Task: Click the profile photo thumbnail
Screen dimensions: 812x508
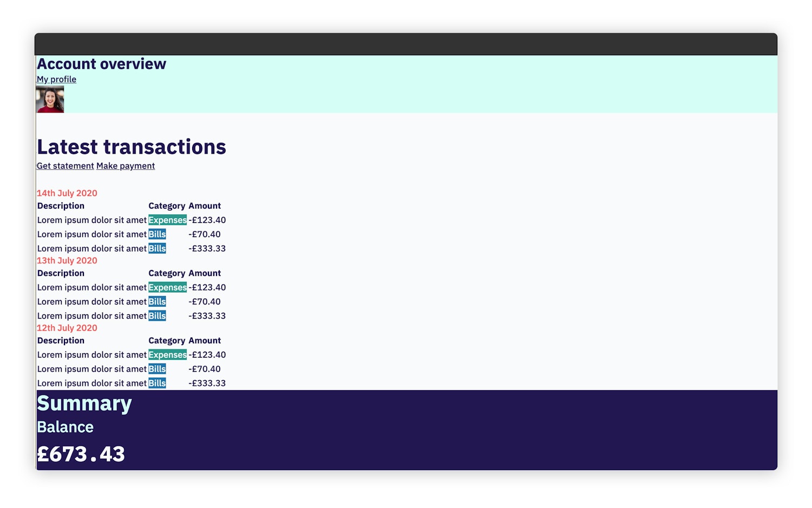Action: tap(49, 100)
